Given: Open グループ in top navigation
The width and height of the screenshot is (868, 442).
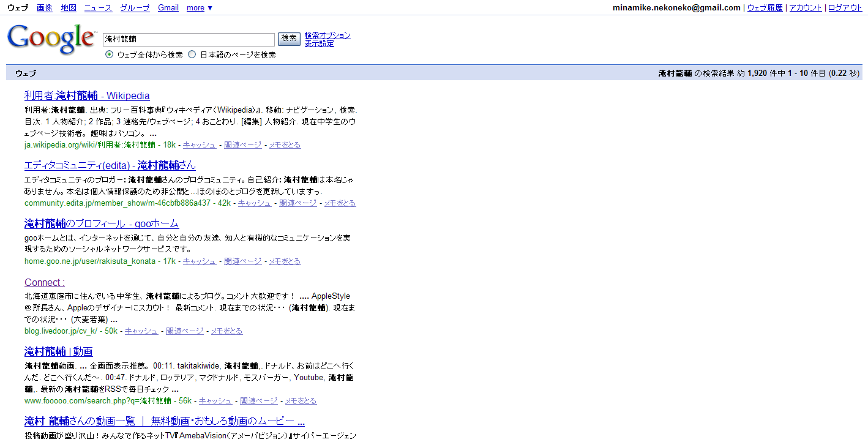Looking at the screenshot, I should (135, 8).
